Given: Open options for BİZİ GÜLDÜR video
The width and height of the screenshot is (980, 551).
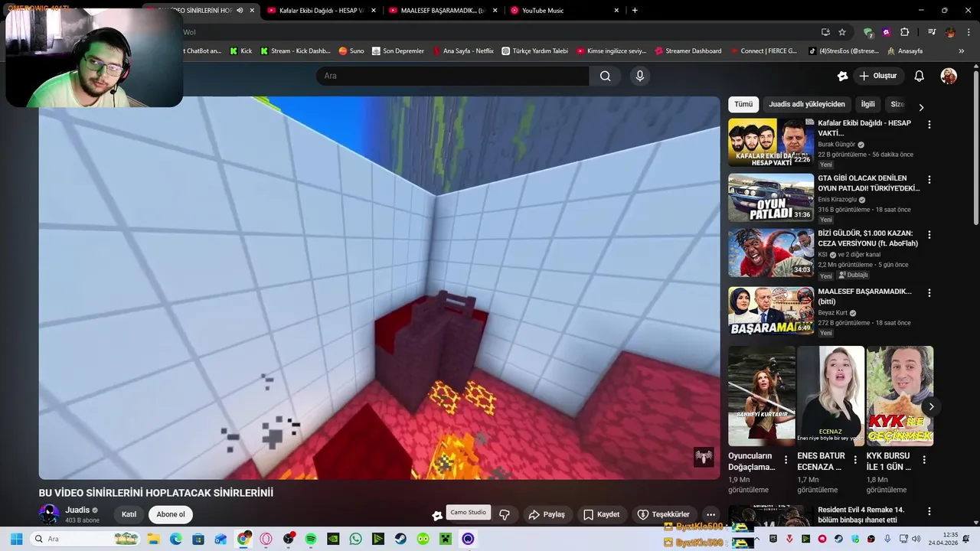Looking at the screenshot, I should tap(929, 235).
